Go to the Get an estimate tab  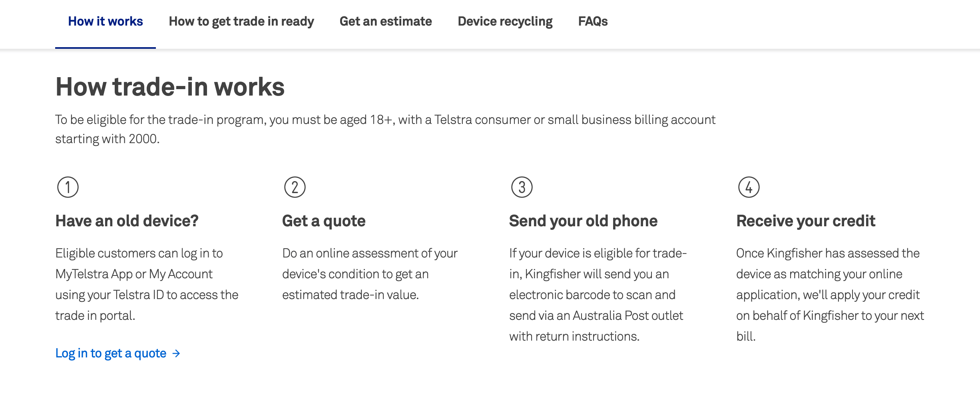(386, 22)
